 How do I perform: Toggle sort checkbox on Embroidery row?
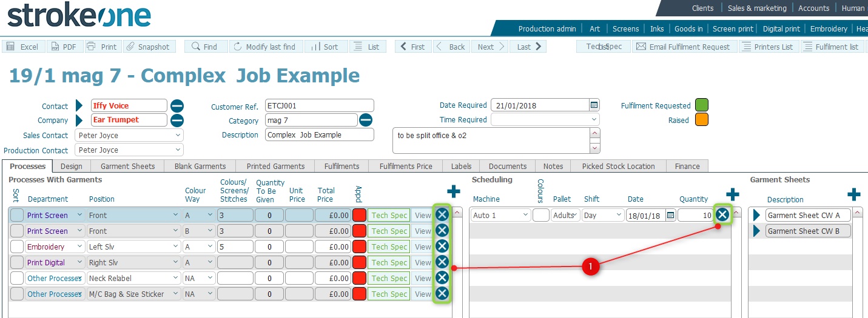pyautogui.click(x=17, y=247)
